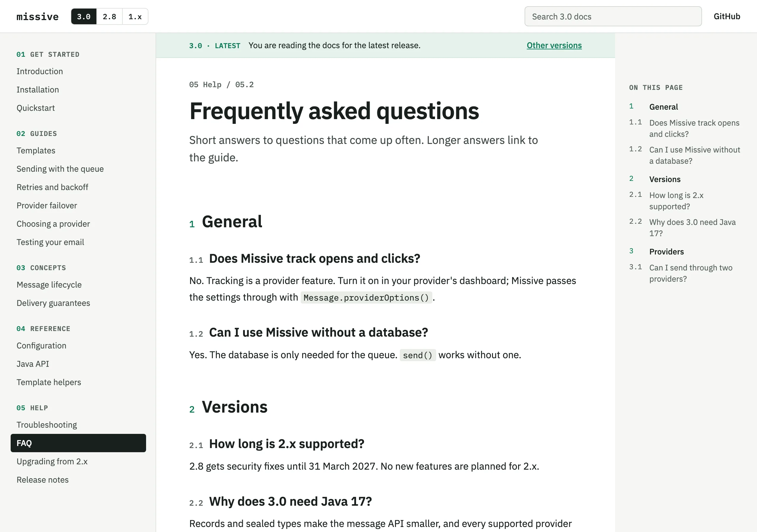
Task: Open the GitHub link
Action: point(727,17)
